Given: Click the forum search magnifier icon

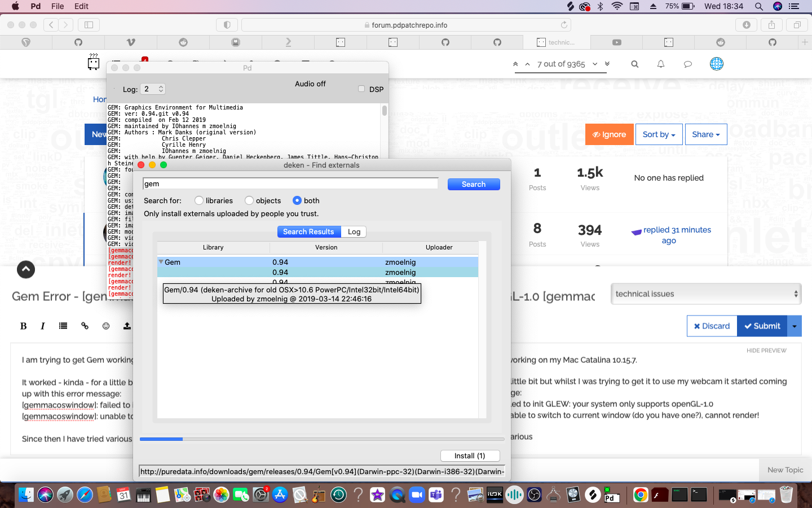Looking at the screenshot, I should (x=634, y=64).
